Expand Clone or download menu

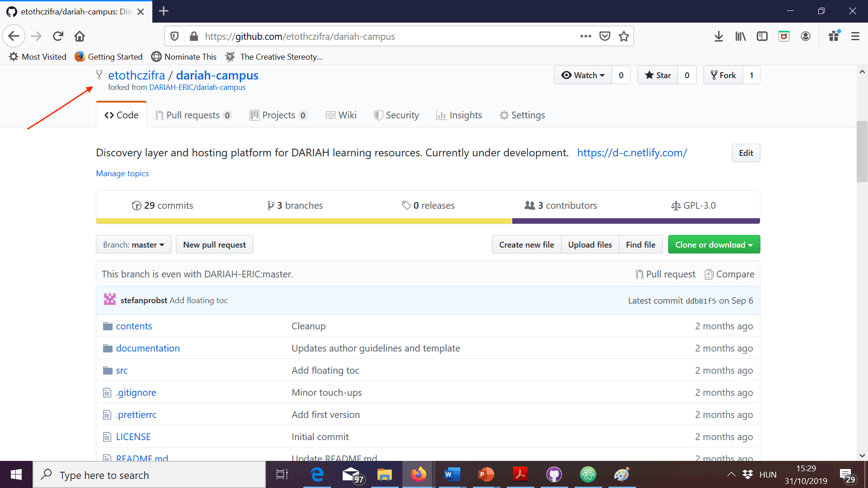tap(714, 244)
